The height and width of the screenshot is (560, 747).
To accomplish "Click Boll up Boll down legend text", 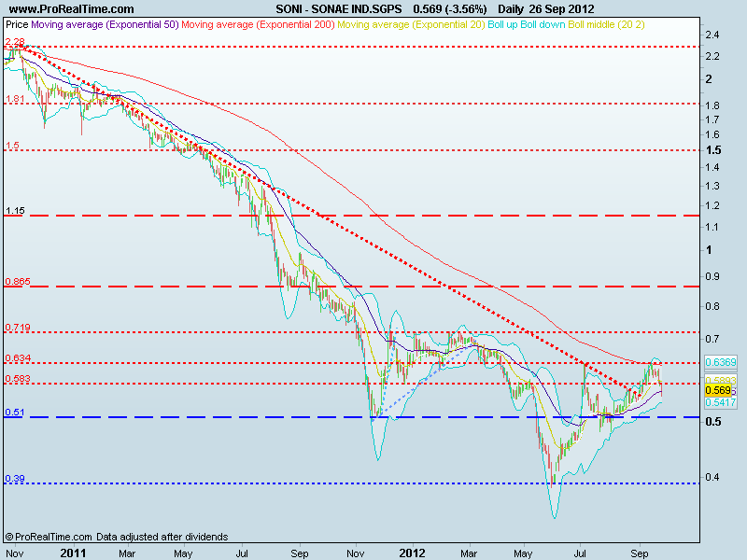I will coord(527,24).
